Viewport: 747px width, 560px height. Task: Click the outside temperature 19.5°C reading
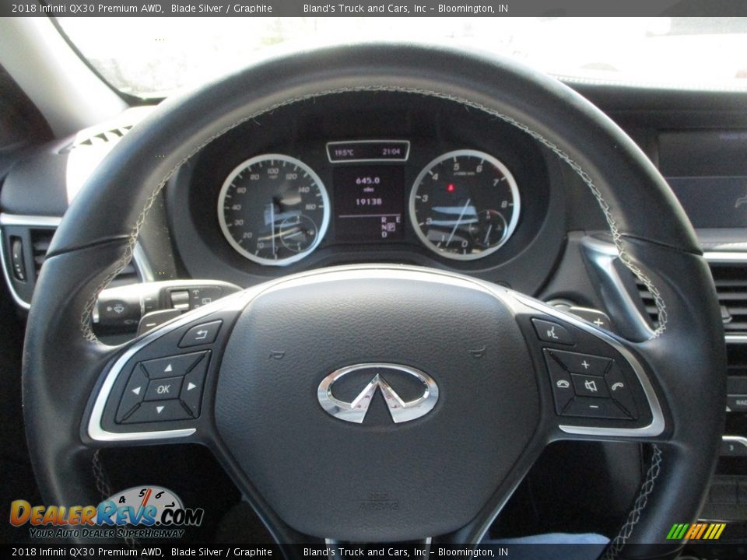(343, 152)
